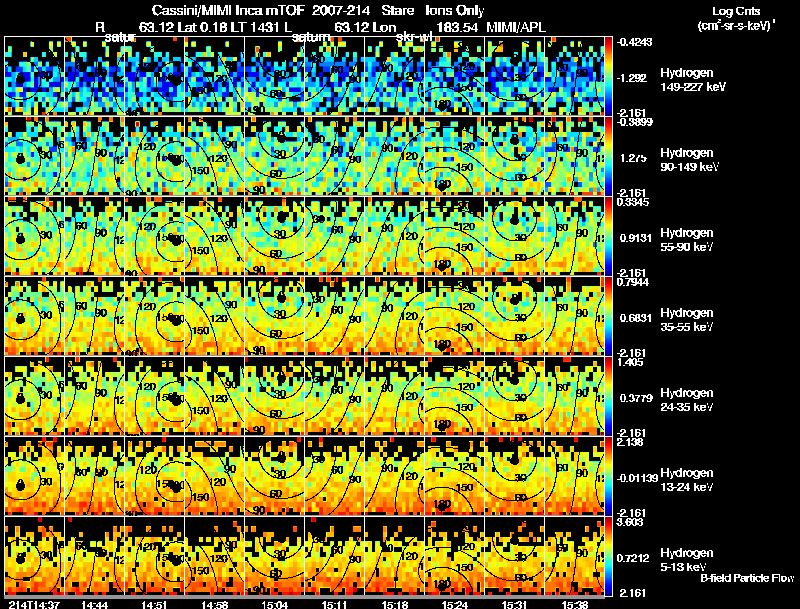800x609 pixels.
Task: Click the color scale bar beside 24-35 keV row
Action: (x=608, y=396)
